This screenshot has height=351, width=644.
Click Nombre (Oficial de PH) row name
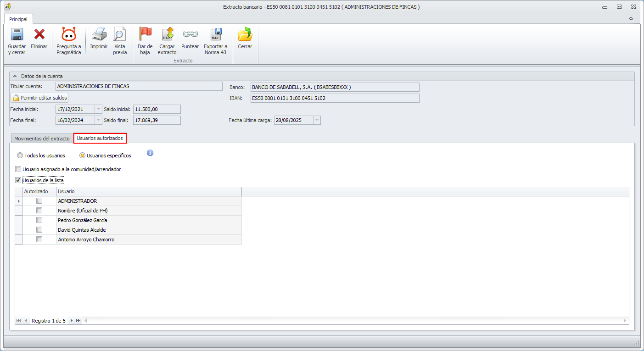[83, 211]
